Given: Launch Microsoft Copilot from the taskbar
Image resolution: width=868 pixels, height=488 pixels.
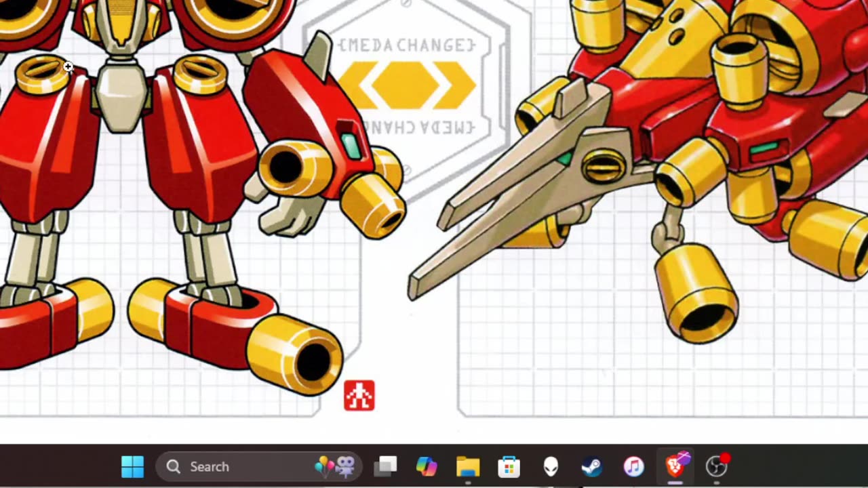Looking at the screenshot, I should pos(427,466).
